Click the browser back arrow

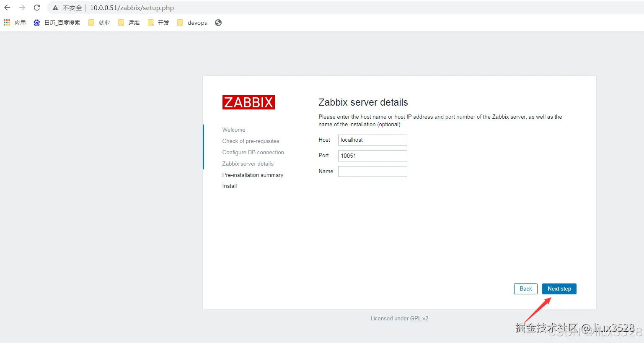click(x=7, y=8)
